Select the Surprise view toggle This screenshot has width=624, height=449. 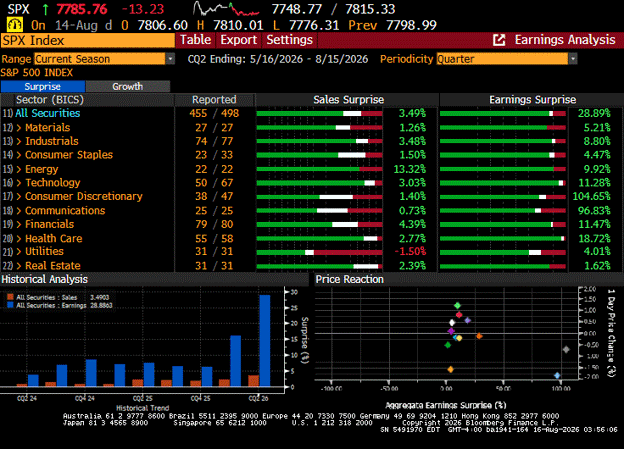pyautogui.click(x=43, y=86)
